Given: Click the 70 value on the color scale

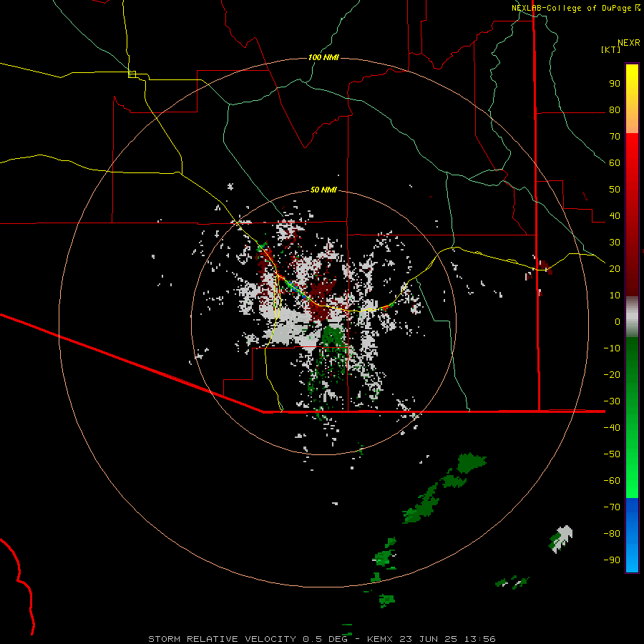Looking at the screenshot, I should click(615, 137).
